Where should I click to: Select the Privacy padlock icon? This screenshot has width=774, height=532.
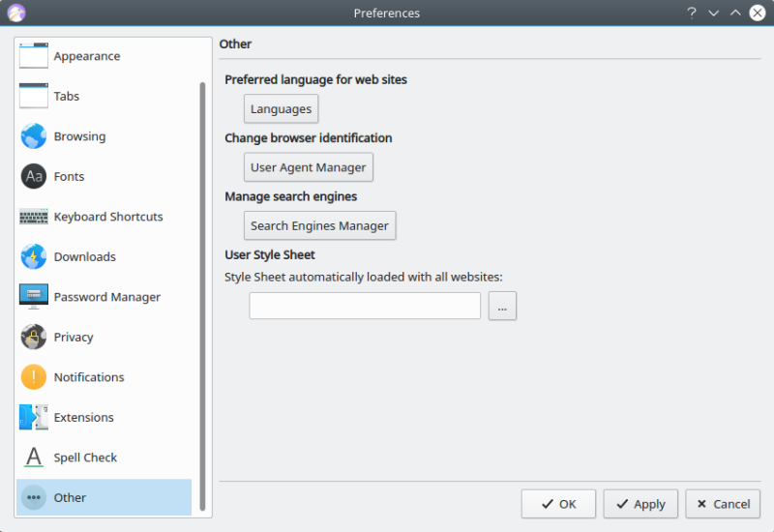pyautogui.click(x=34, y=337)
